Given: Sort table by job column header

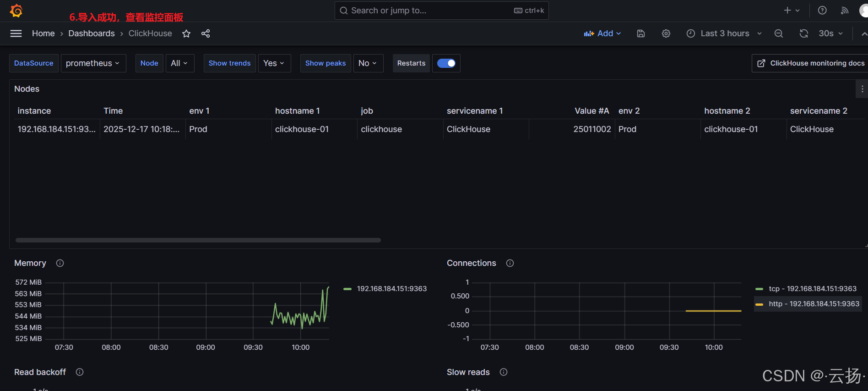Looking at the screenshot, I should coord(367,111).
